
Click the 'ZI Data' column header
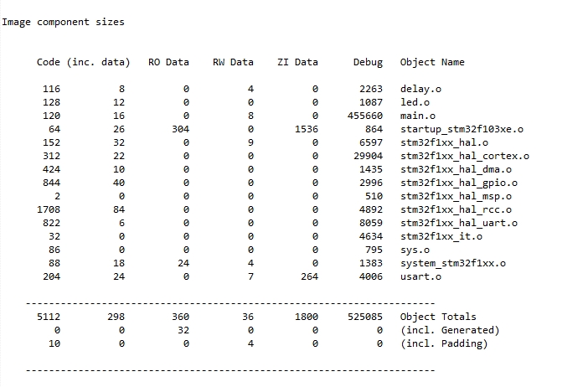[x=297, y=62]
